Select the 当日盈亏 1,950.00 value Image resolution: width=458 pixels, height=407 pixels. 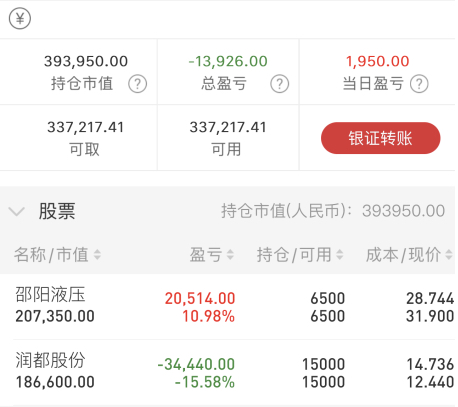coord(377,61)
